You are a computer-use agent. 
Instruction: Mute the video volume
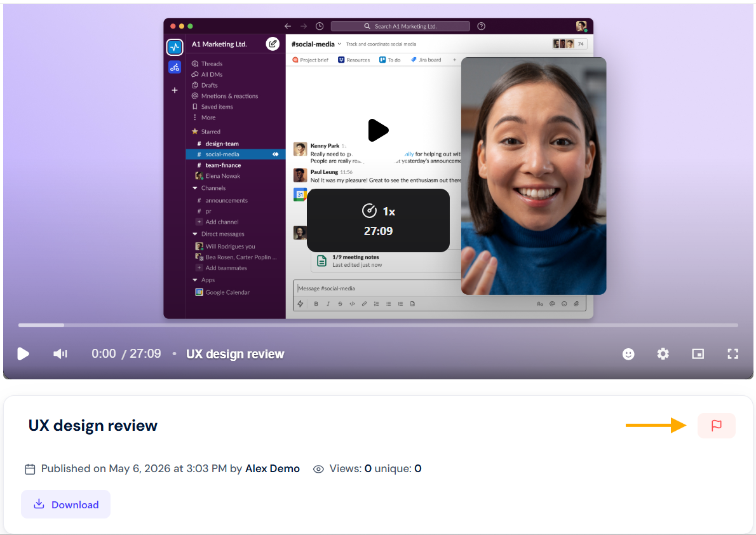click(x=60, y=354)
